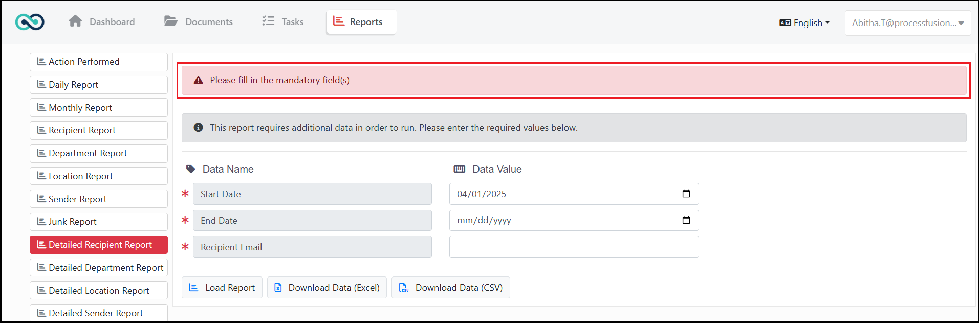Open the Detailed Sender Report

99,313
